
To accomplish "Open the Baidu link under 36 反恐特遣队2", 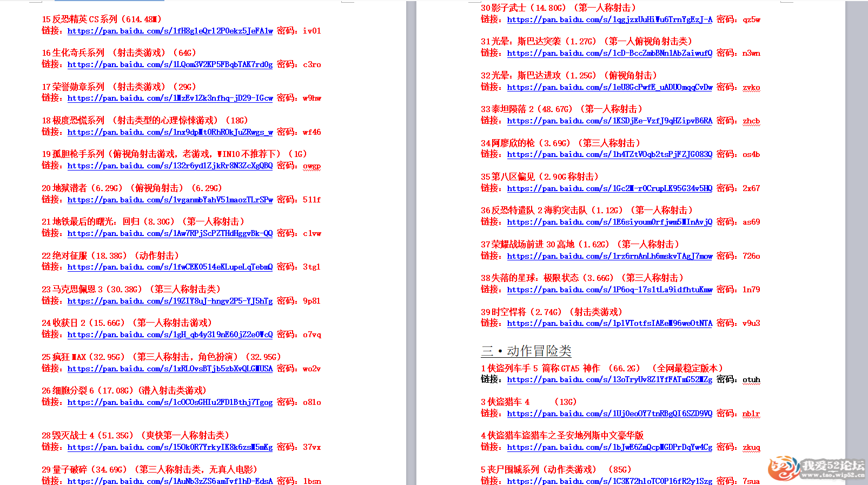I will (609, 222).
